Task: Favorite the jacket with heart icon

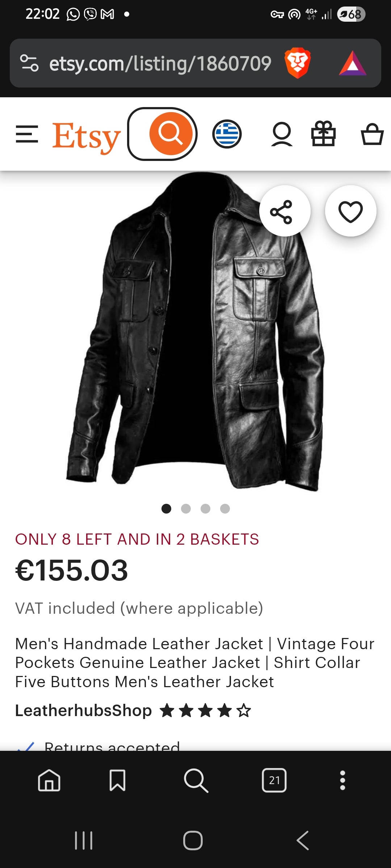Action: point(350,211)
